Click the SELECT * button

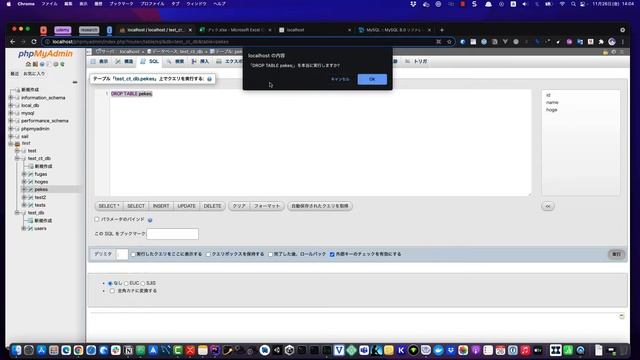pyautogui.click(x=109, y=206)
